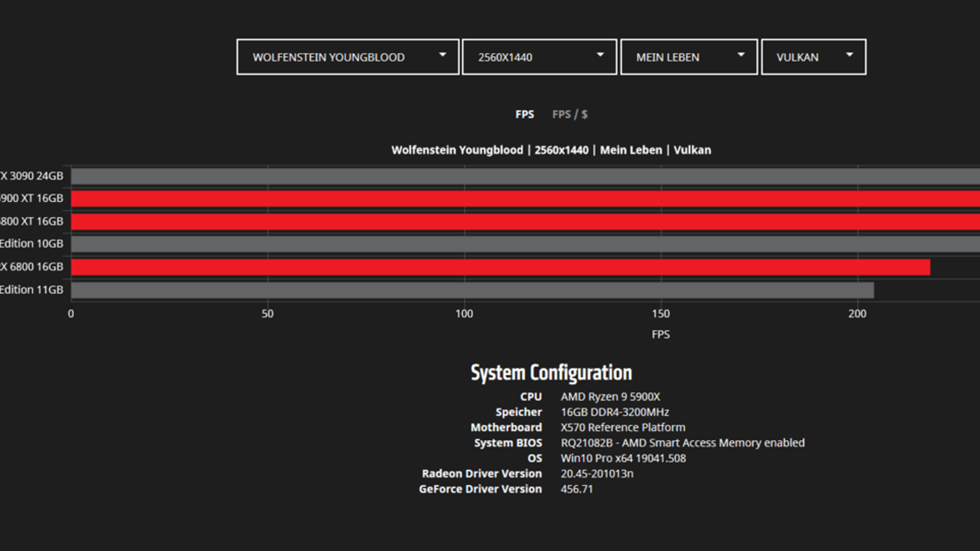The height and width of the screenshot is (551, 980).
Task: Click the '3090 24GB' bar label
Action: (x=32, y=176)
